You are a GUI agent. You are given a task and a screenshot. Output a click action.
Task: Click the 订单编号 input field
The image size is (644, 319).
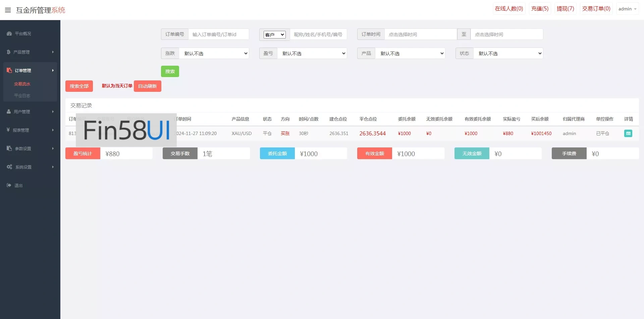[218, 35]
